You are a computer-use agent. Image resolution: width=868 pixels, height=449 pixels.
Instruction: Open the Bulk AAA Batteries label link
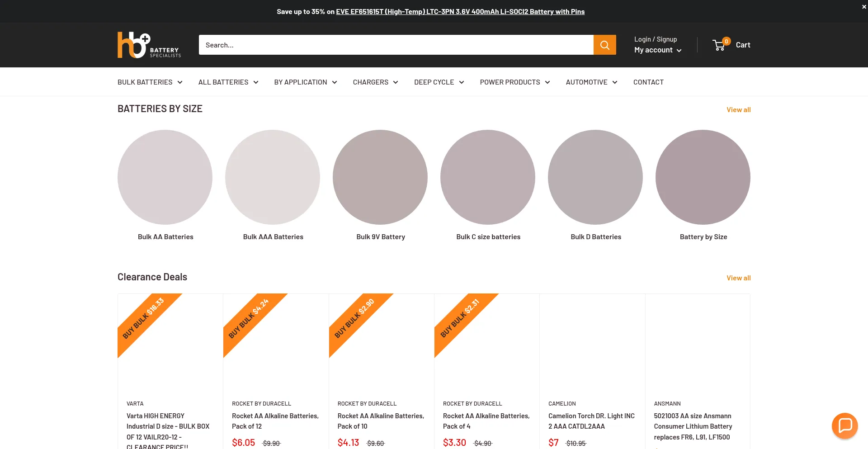click(x=273, y=237)
